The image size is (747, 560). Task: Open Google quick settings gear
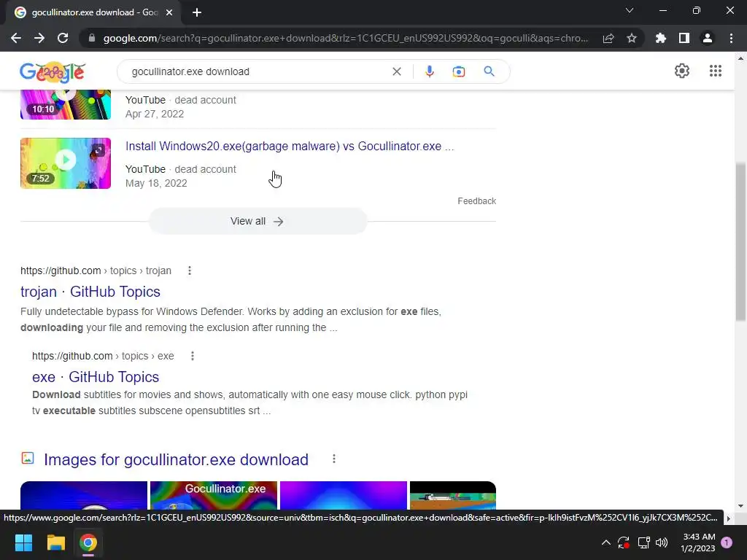[682, 71]
